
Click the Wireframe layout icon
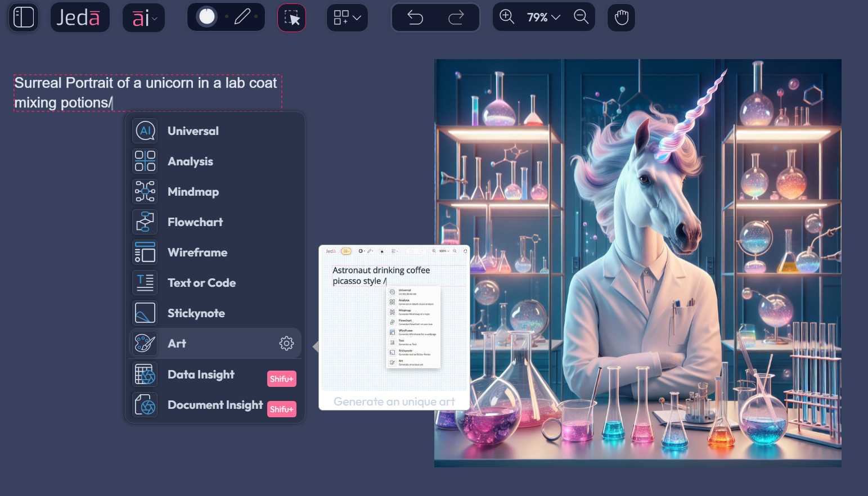(x=145, y=252)
